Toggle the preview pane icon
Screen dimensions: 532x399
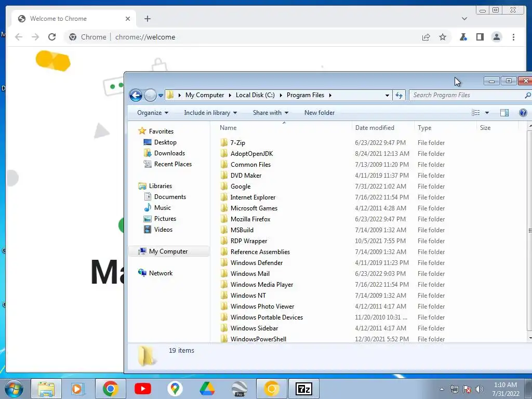pos(504,113)
